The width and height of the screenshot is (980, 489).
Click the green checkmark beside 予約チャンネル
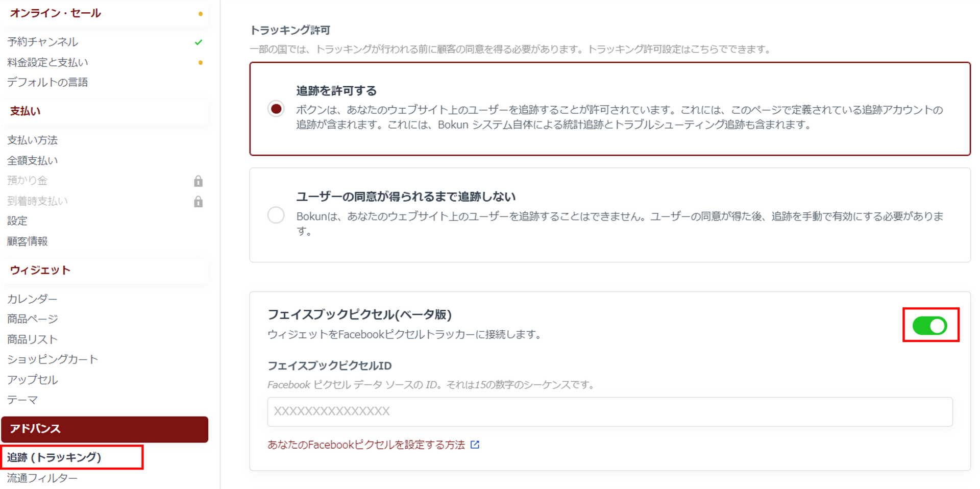(199, 42)
